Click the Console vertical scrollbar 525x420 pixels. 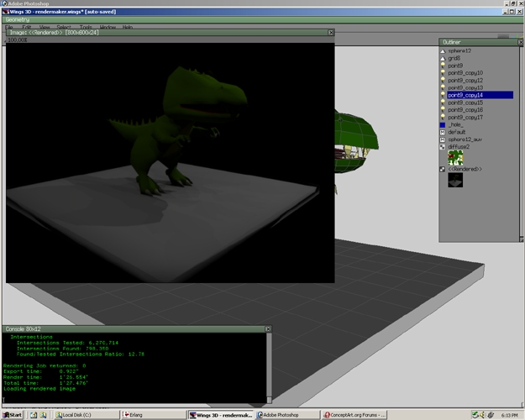[269, 367]
